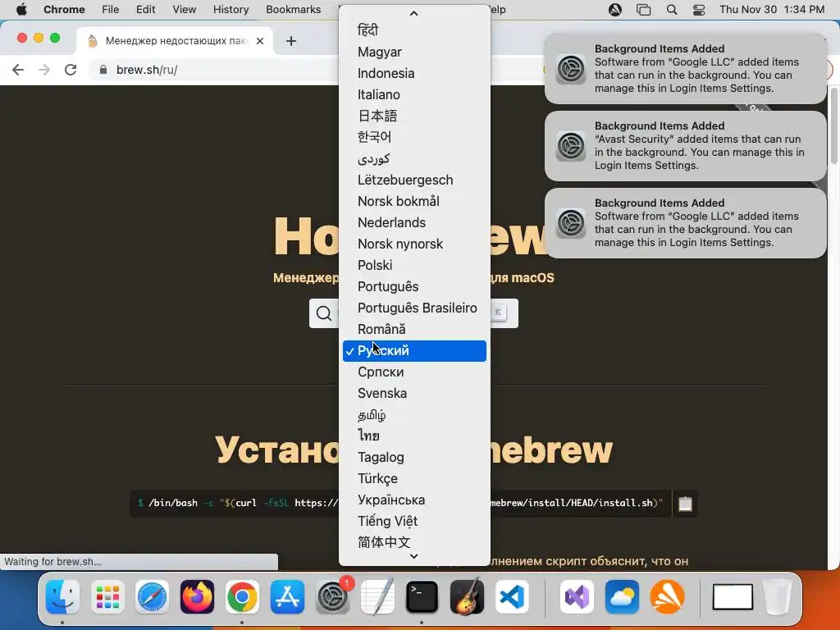Click the circular status icon in menu bar
The width and height of the screenshot is (840, 630).
[x=615, y=9]
